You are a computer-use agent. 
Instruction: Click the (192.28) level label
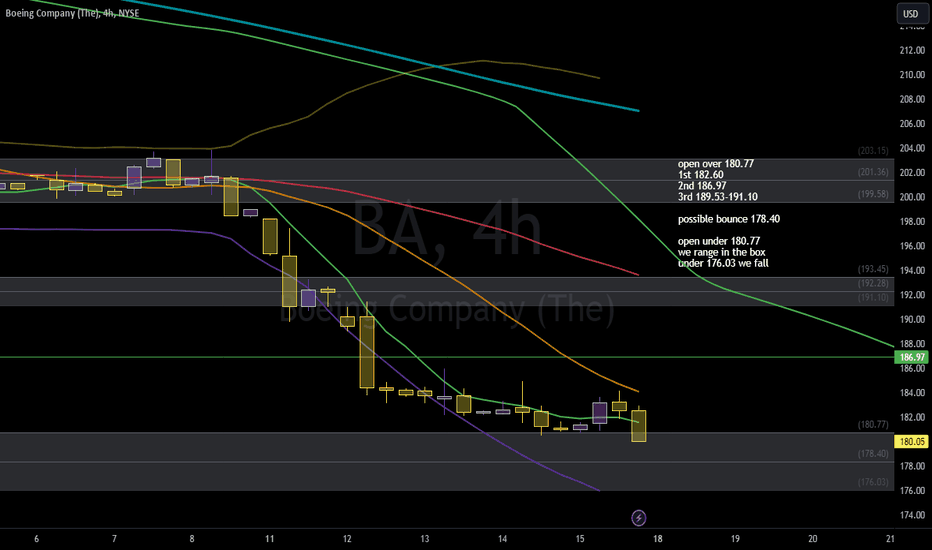873,283
